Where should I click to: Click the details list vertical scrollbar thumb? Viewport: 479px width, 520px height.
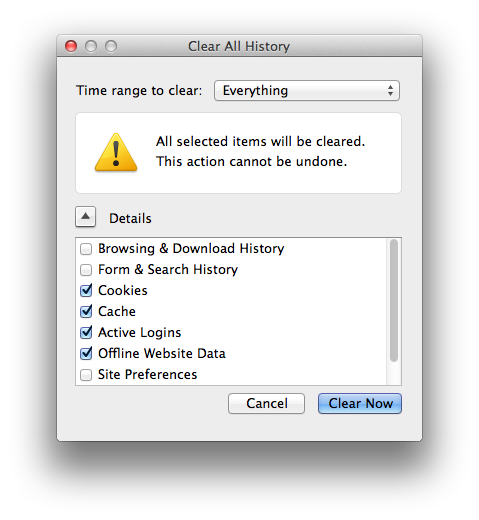[x=394, y=300]
